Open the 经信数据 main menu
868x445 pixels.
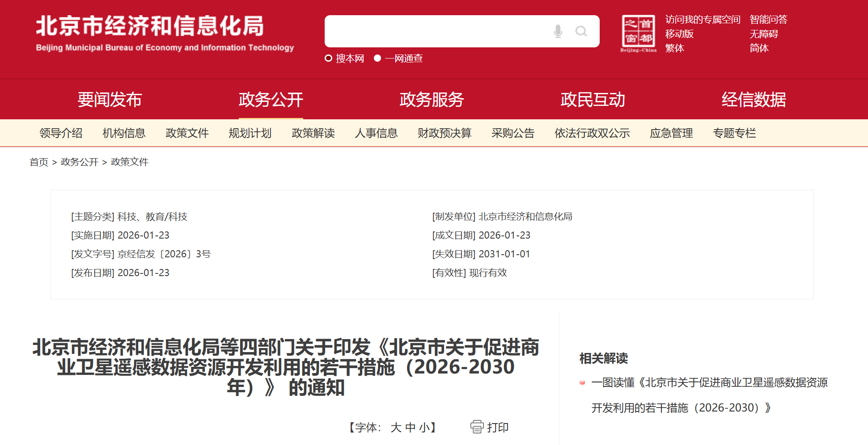click(754, 100)
